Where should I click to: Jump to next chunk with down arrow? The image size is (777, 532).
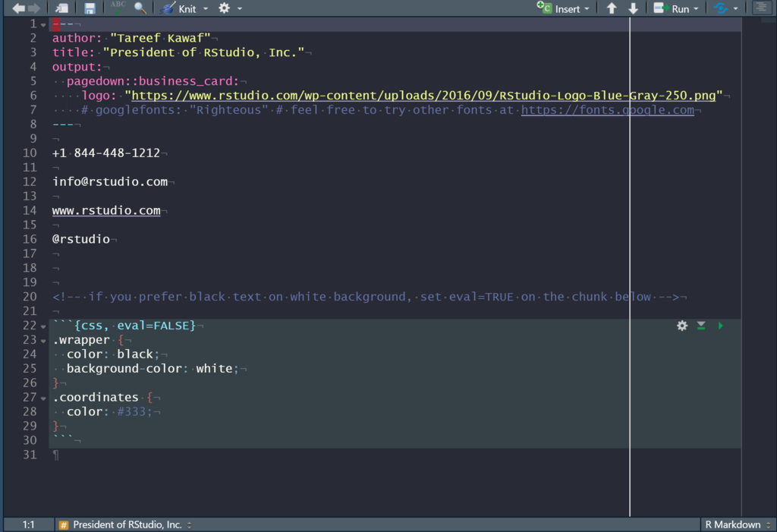pyautogui.click(x=634, y=8)
